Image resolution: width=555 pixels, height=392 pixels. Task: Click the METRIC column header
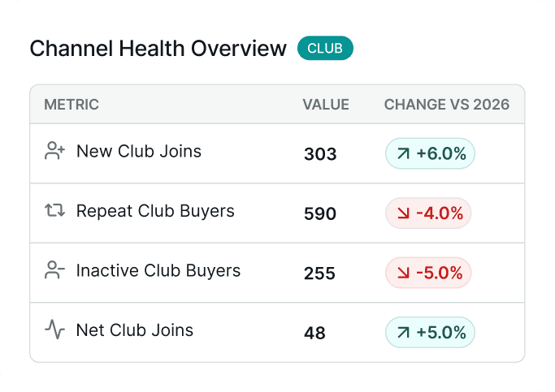(72, 105)
